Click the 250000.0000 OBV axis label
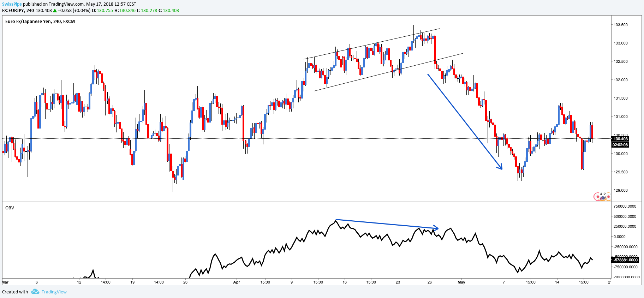 [625, 226]
